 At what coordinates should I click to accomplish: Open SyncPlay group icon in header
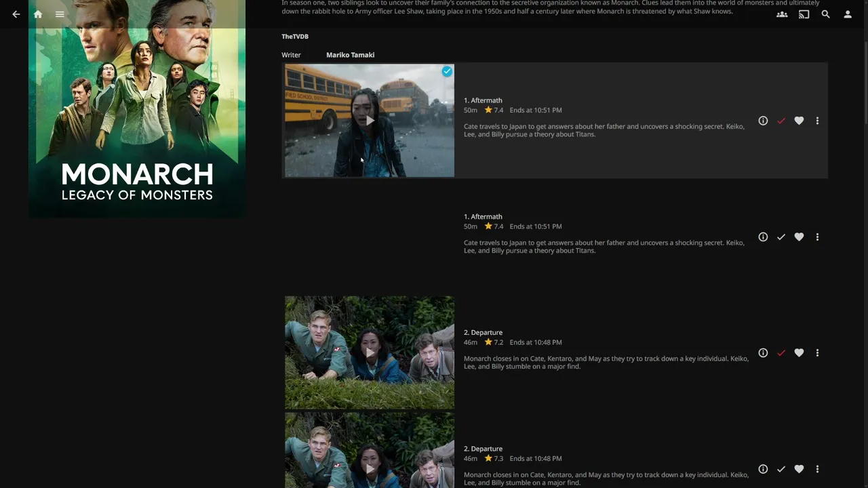point(782,14)
